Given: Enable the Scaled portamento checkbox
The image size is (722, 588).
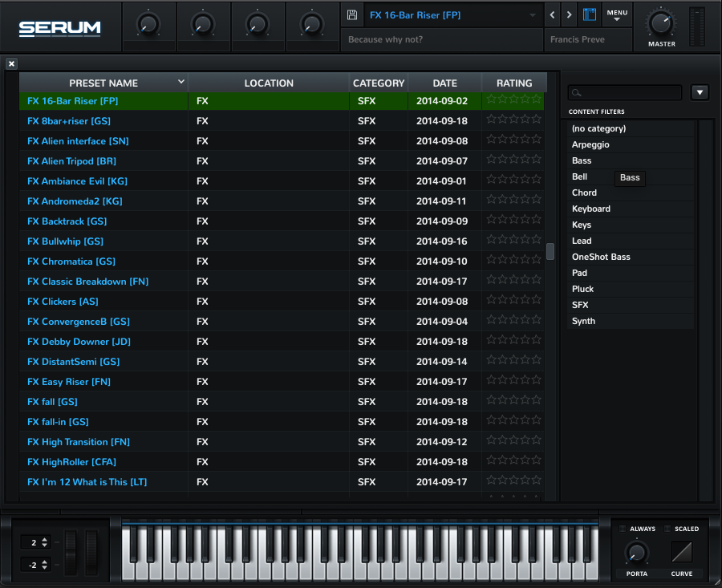Looking at the screenshot, I should click(x=667, y=529).
